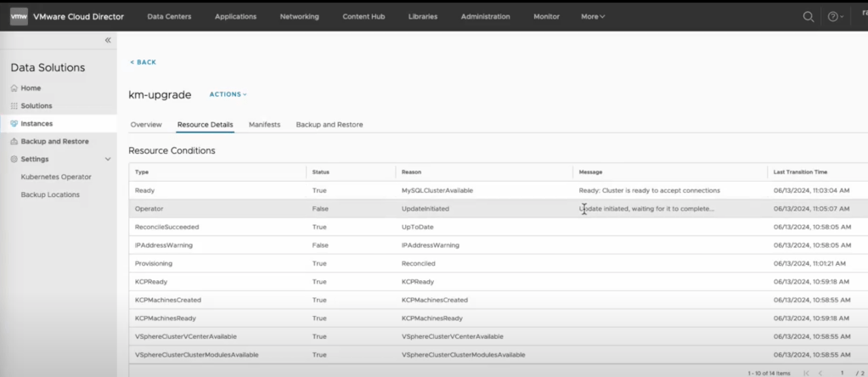
Task: Switch to the Overview tab
Action: point(146,125)
